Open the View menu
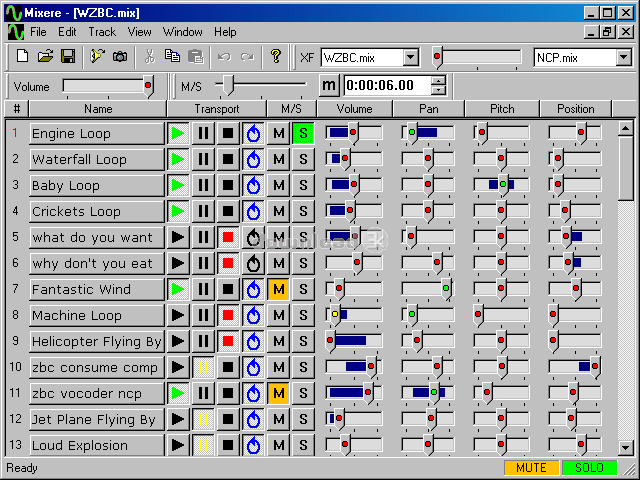 pyautogui.click(x=140, y=32)
